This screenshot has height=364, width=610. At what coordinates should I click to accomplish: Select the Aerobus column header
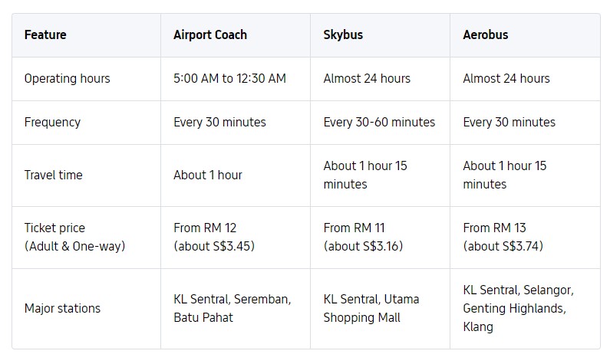click(x=486, y=34)
